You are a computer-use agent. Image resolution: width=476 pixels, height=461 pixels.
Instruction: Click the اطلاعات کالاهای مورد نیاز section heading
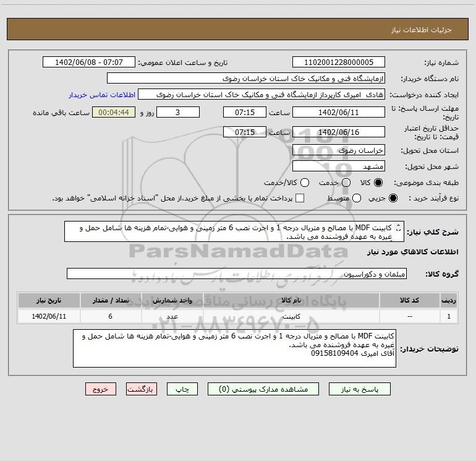[x=412, y=252]
